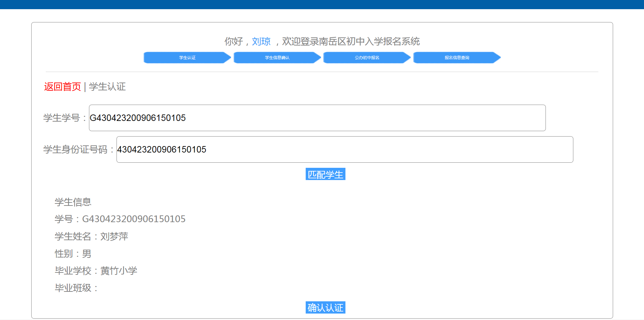Focus the 学生学号 input field

click(317, 118)
